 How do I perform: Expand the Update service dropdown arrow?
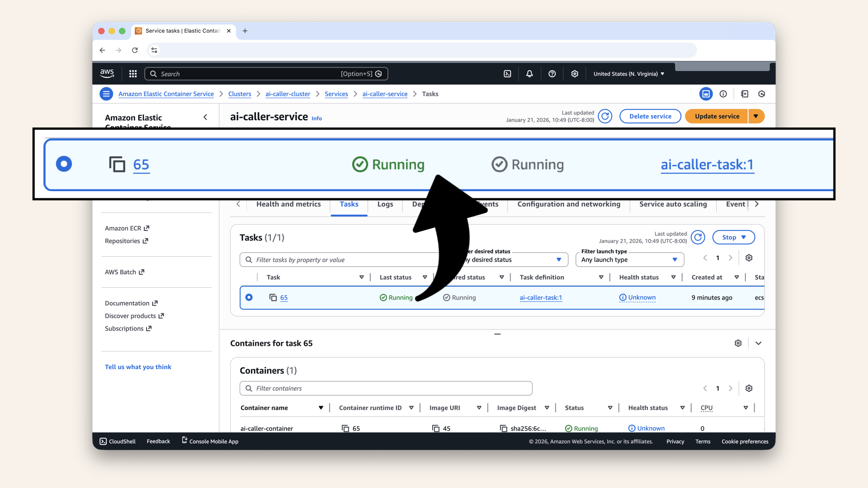[756, 116]
